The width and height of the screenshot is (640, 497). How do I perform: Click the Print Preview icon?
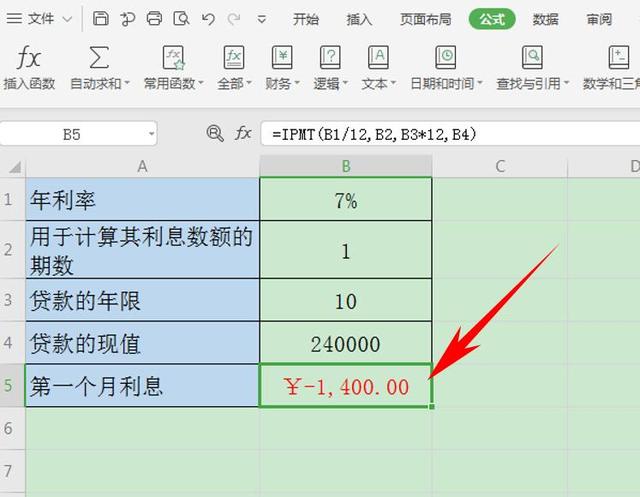(x=181, y=19)
